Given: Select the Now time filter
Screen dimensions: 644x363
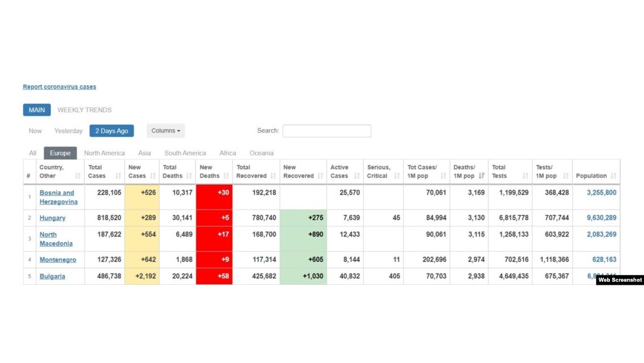Looking at the screenshot, I should point(35,131).
